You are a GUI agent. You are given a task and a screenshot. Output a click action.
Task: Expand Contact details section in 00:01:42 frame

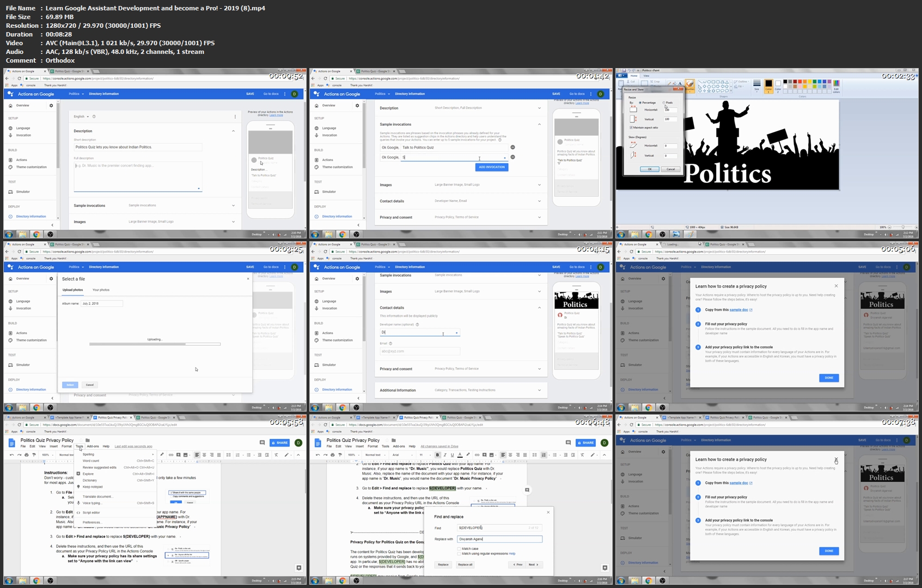pos(461,201)
